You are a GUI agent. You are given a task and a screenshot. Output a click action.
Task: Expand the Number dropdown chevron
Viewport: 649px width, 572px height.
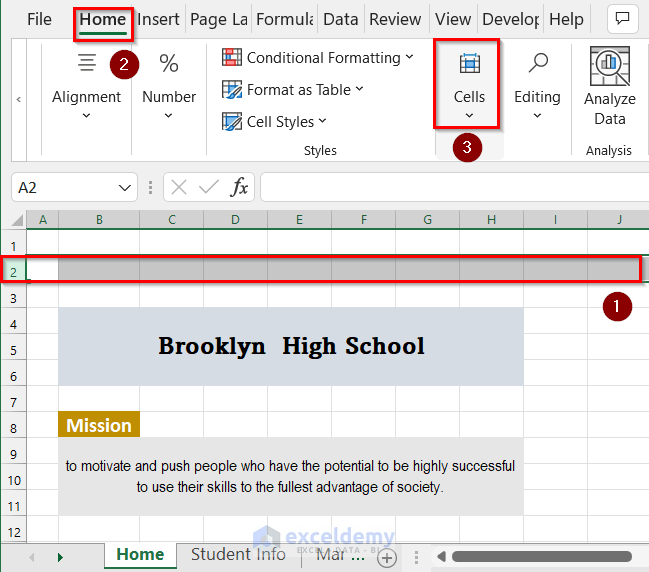coord(168,115)
